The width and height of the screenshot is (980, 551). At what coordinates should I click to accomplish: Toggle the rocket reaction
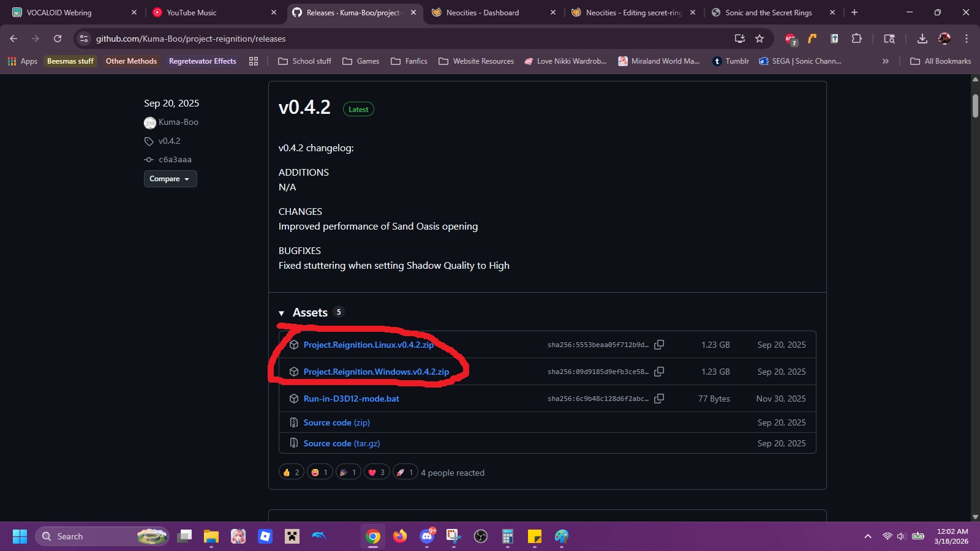[405, 473]
